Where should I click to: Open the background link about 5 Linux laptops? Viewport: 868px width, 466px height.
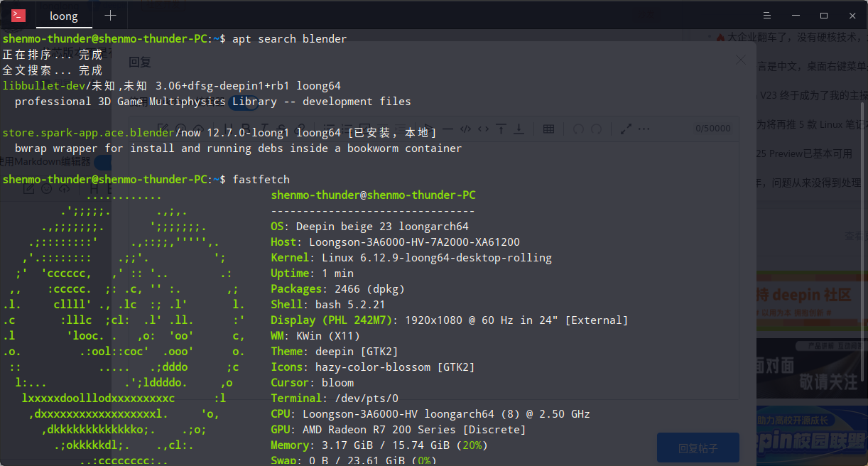point(812,124)
